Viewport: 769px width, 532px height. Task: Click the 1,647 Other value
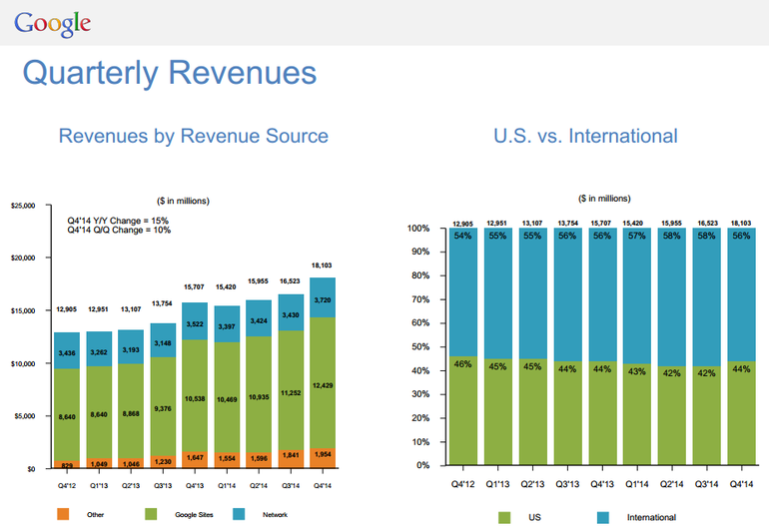point(195,457)
